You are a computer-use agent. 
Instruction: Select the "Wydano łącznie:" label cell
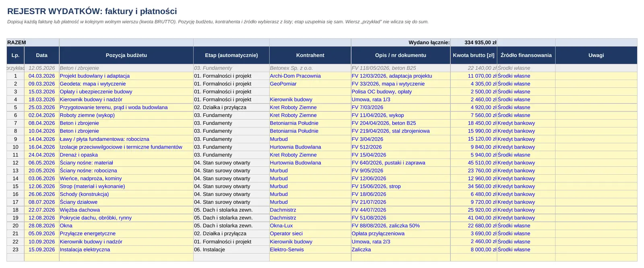[400, 42]
